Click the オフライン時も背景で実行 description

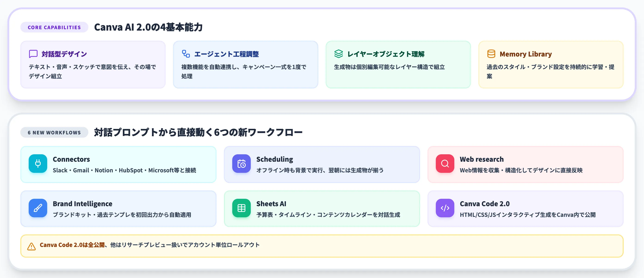(320, 170)
